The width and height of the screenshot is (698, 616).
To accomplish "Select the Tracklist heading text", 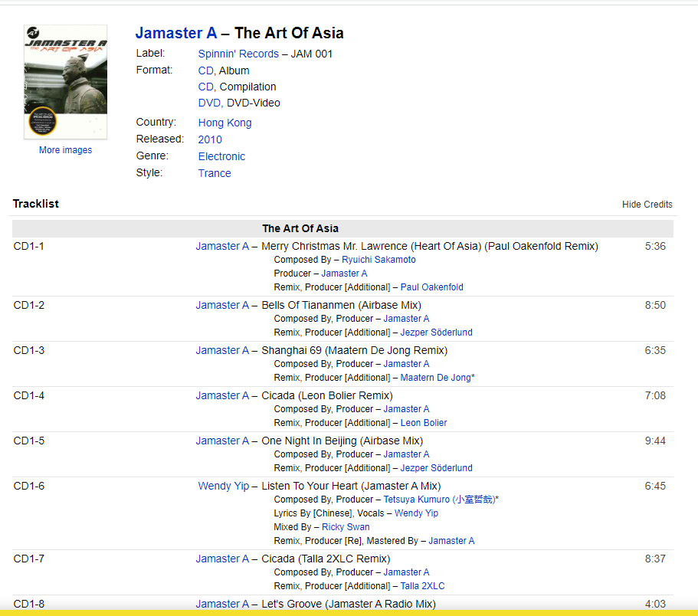I will point(35,204).
